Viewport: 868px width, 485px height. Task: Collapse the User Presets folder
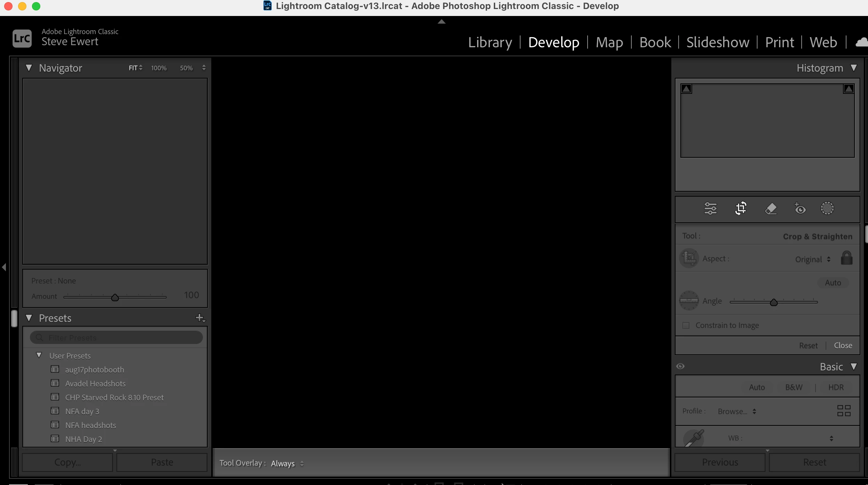[39, 355]
